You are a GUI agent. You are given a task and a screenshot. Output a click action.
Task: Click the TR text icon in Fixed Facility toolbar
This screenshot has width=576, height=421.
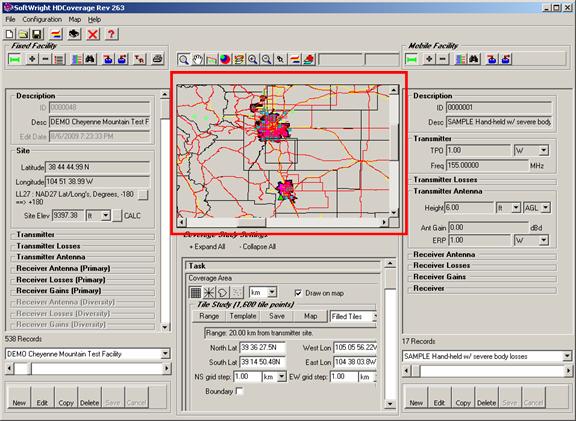[140, 59]
